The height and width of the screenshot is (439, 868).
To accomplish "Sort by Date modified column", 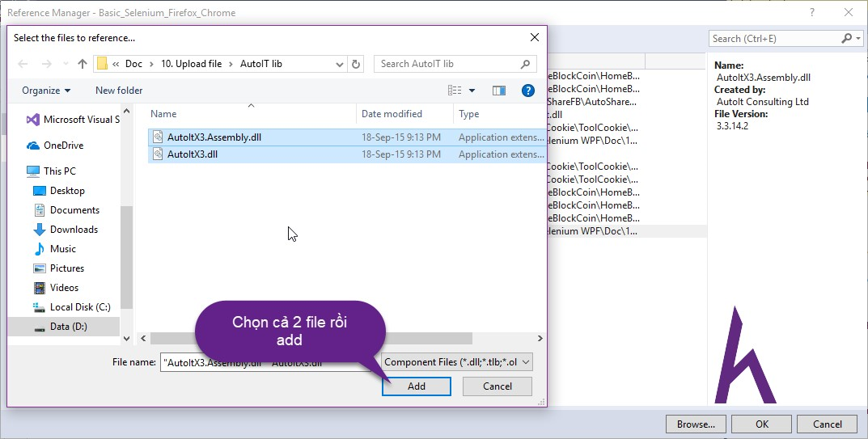I will tap(392, 114).
